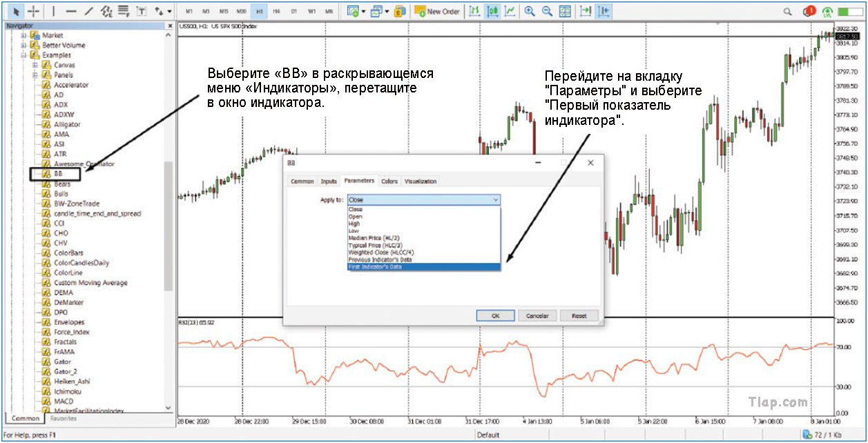Toggle chart auto-scroll icon

tap(586, 11)
